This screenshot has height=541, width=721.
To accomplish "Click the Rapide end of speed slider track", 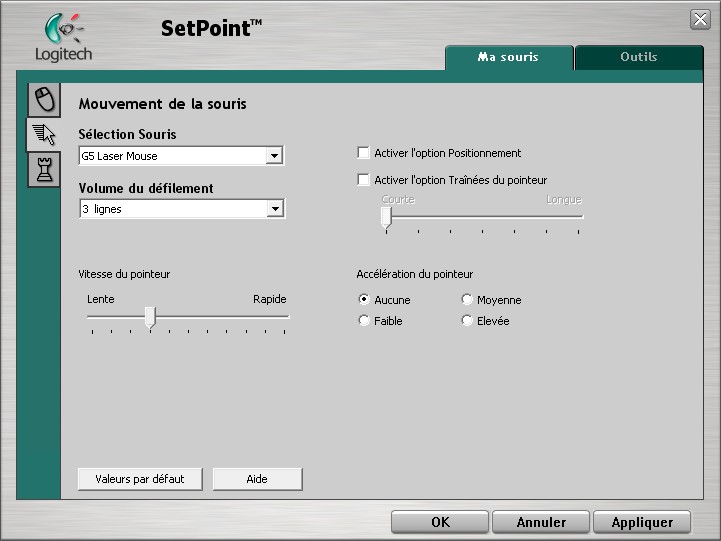I will [286, 317].
